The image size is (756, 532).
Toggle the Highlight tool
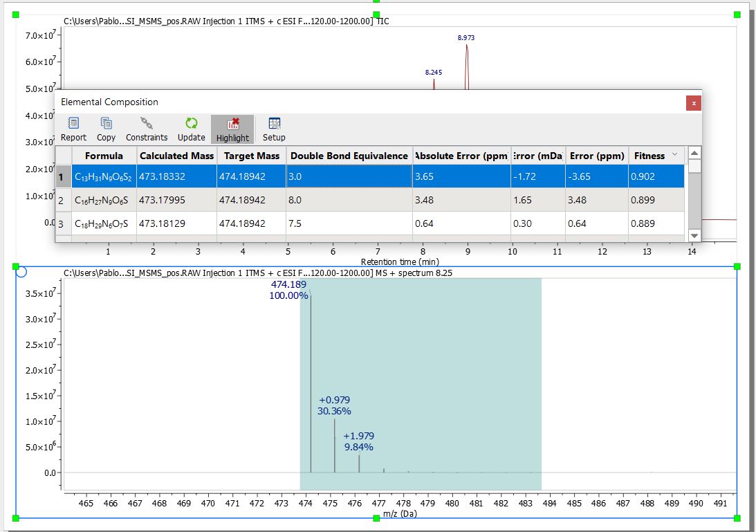click(x=232, y=129)
